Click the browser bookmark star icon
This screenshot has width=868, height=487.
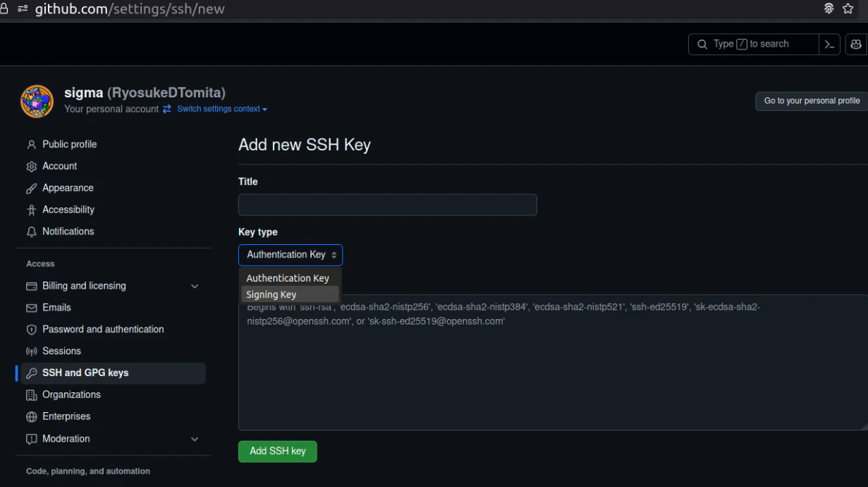[848, 9]
